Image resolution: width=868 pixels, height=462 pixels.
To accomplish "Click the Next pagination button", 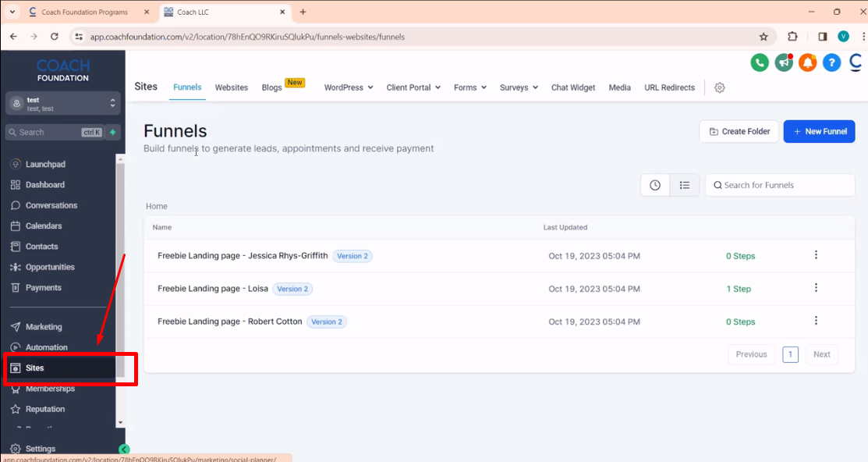I will tap(821, 354).
